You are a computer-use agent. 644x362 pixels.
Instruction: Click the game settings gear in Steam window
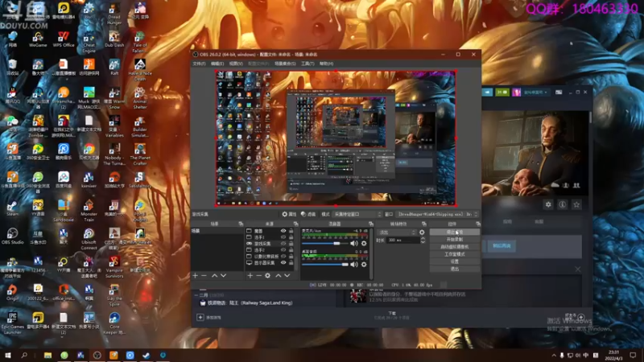(x=548, y=204)
